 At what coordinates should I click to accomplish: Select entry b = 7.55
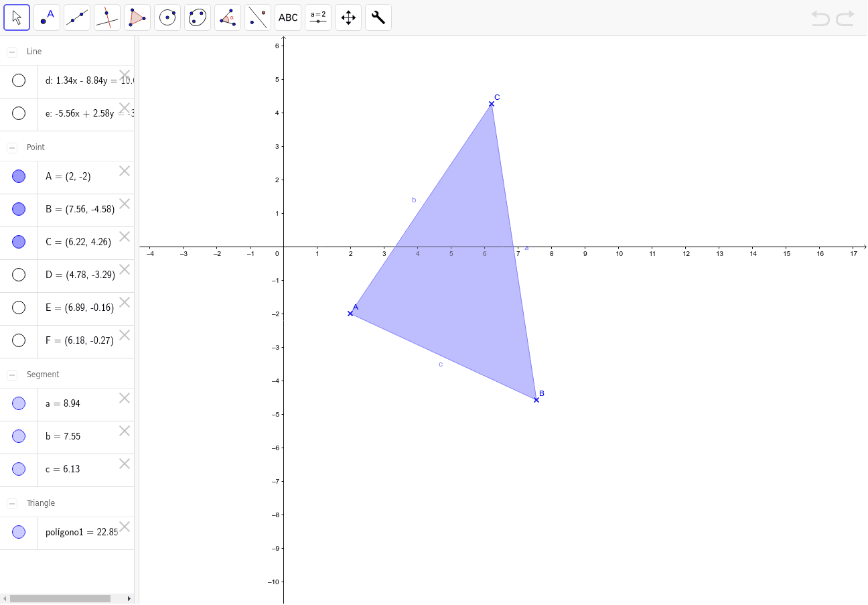click(x=63, y=436)
